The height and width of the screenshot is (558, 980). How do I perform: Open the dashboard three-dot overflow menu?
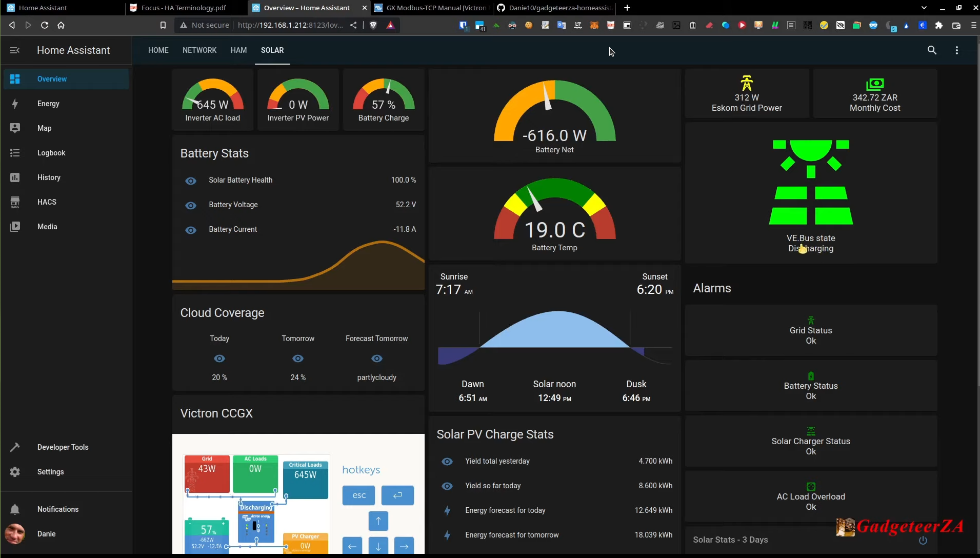[x=956, y=50]
